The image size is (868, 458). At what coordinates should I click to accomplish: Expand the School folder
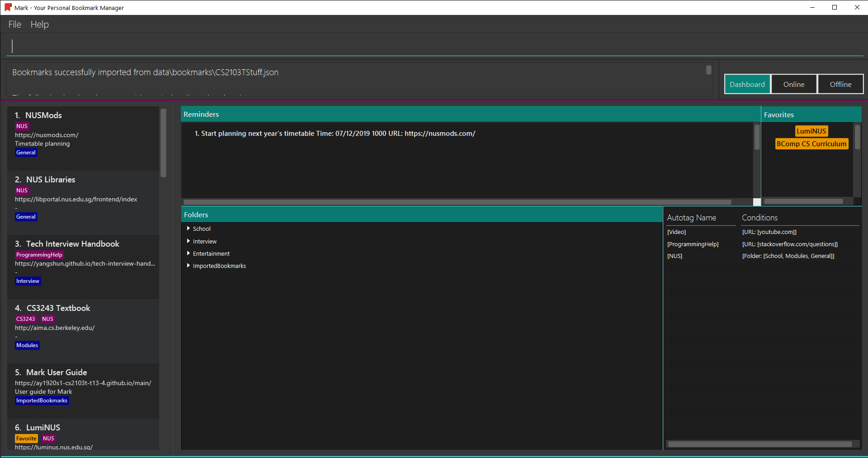pyautogui.click(x=189, y=229)
